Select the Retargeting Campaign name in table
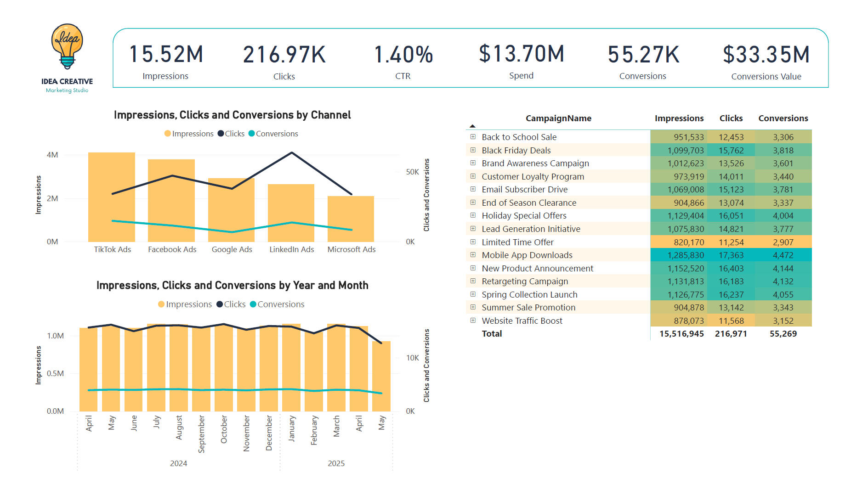Screen dimensions: 868x501 [525, 281]
